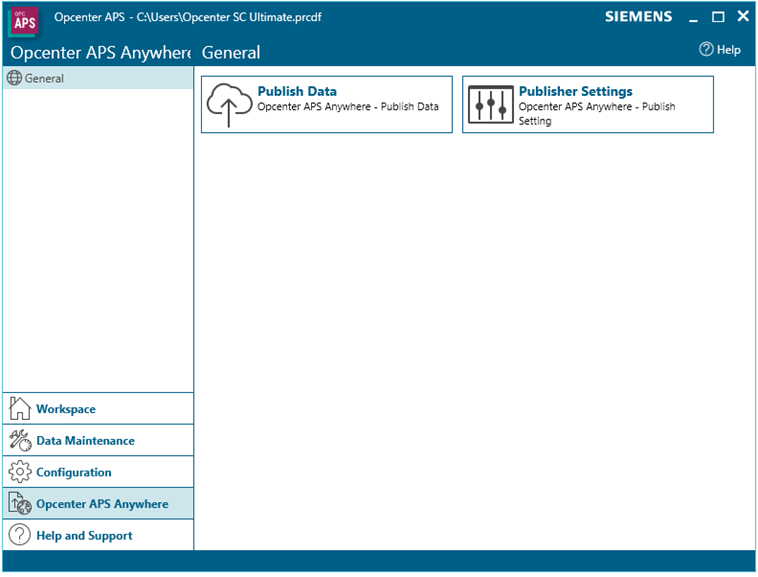Click the Help link in the header
758x577 pixels.
pyautogui.click(x=729, y=50)
